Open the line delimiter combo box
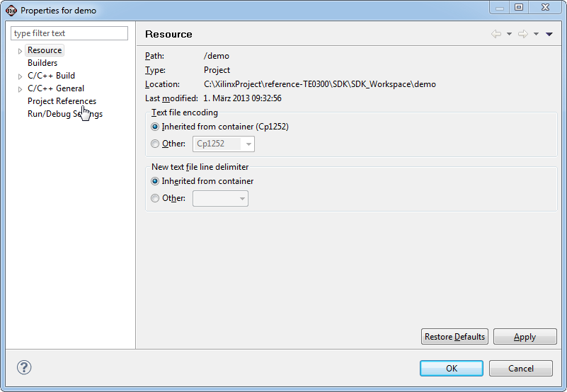Image resolution: width=567 pixels, height=392 pixels. tap(220, 199)
